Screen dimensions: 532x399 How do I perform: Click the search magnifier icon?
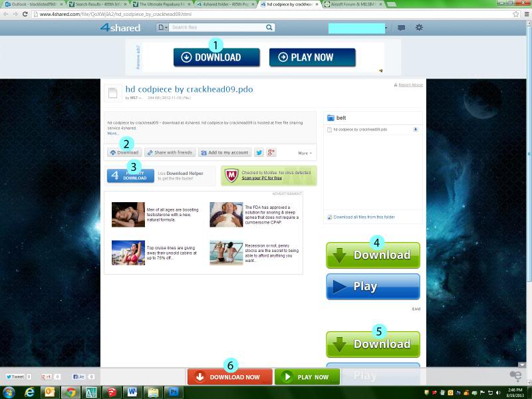[269, 27]
